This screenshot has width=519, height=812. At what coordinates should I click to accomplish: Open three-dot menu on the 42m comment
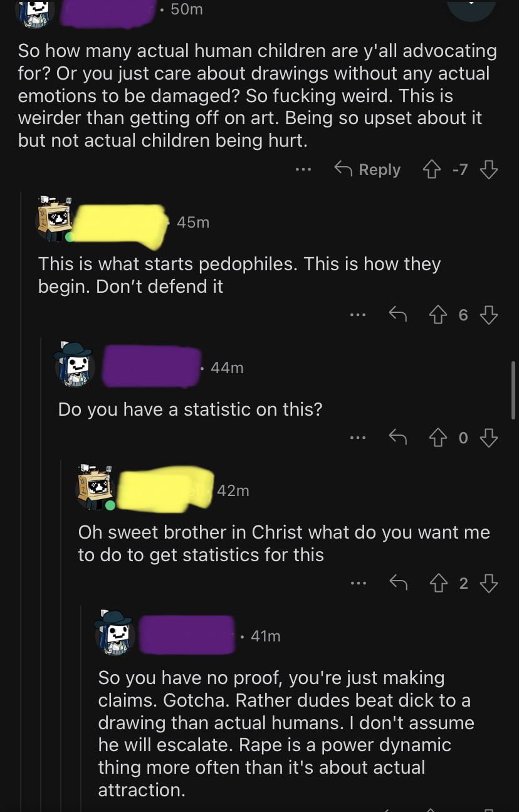pyautogui.click(x=358, y=583)
